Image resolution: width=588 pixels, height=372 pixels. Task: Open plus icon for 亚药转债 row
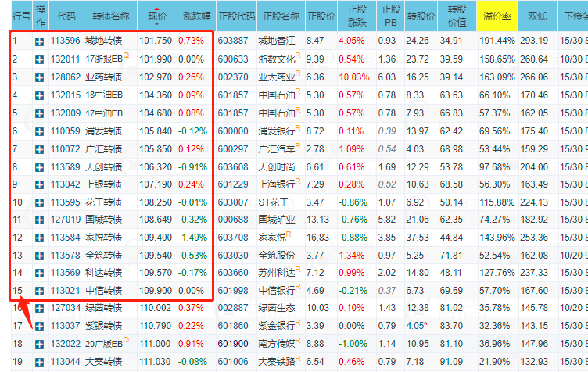tap(39, 77)
